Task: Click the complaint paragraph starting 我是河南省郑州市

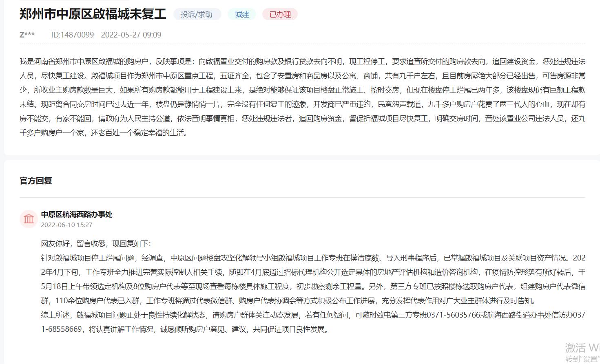Action: point(302,97)
